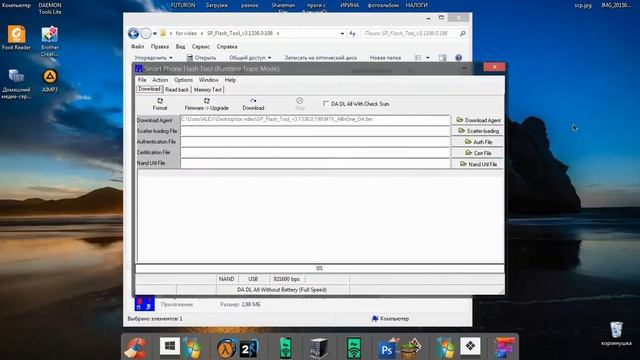Close the Smart Phone Flash Tool window
Screen dimensions: 640x360
(x=494, y=67)
